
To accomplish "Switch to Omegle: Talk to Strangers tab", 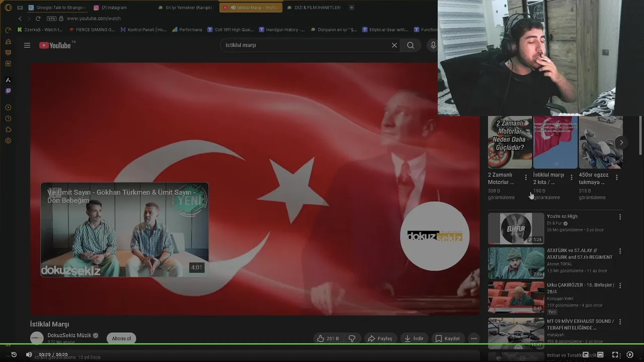I will click(57, 8).
